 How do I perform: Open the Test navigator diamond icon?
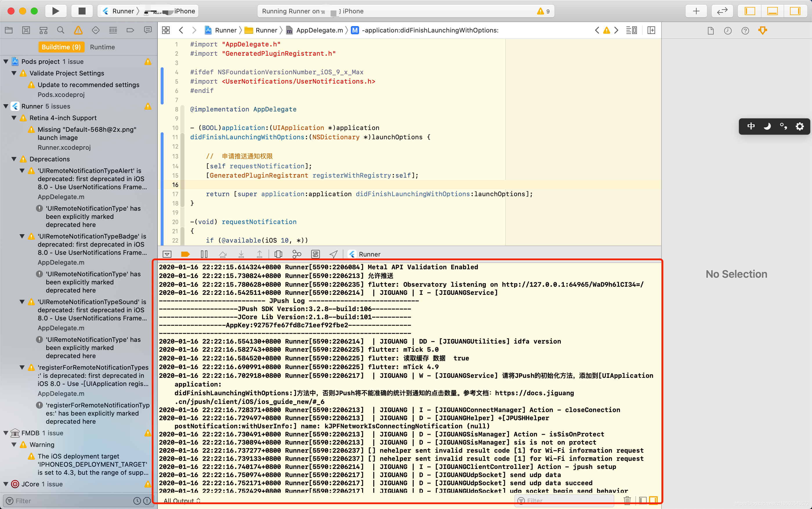click(95, 30)
